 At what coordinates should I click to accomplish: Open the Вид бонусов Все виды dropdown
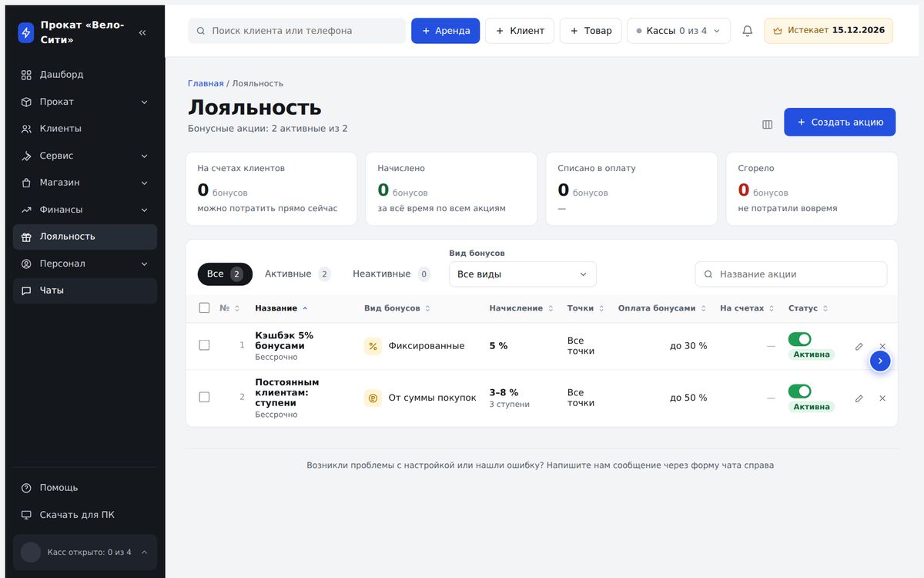523,274
